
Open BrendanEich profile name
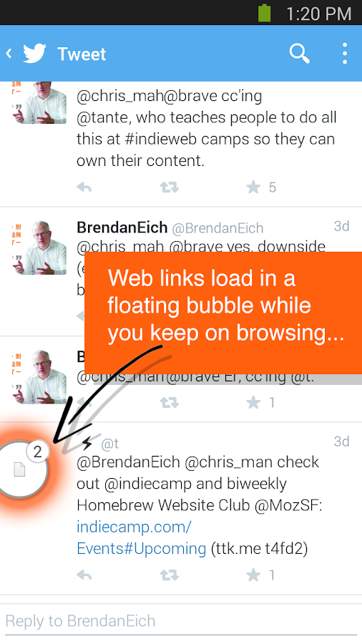[122, 227]
